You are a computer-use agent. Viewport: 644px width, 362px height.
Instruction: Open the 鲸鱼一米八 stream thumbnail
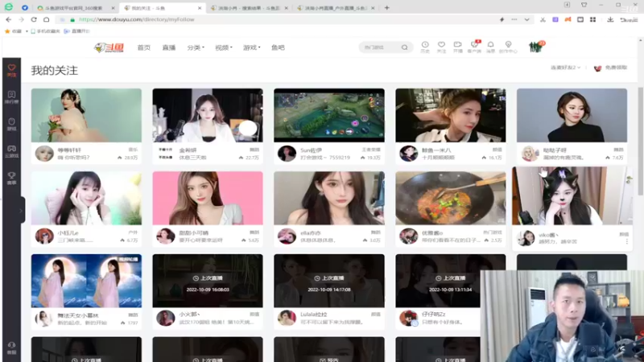[x=451, y=115]
